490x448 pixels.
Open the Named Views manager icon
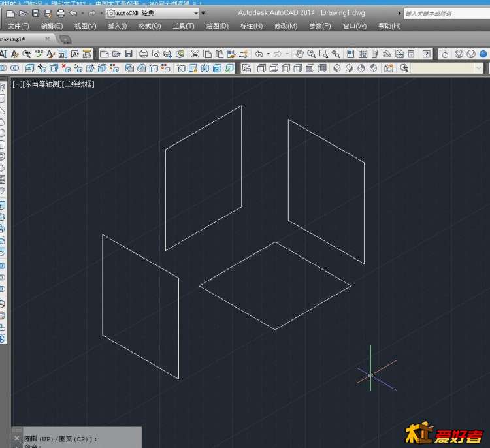(246, 68)
